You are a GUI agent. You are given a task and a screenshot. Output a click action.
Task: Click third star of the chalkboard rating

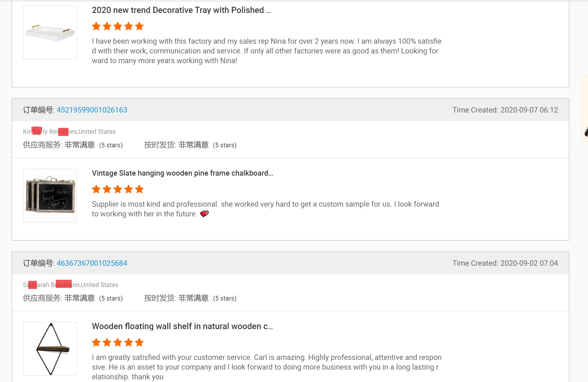coord(118,189)
